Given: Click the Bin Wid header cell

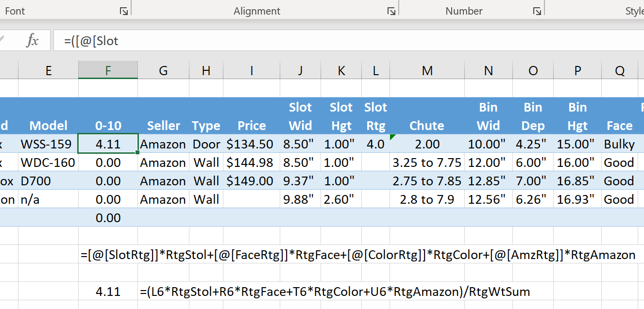Looking at the screenshot, I should pyautogui.click(x=488, y=116).
